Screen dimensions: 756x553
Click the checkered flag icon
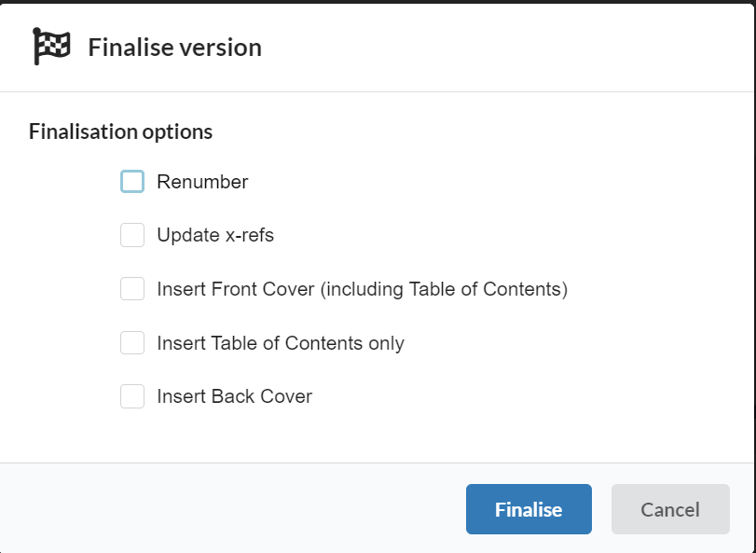tap(51, 47)
